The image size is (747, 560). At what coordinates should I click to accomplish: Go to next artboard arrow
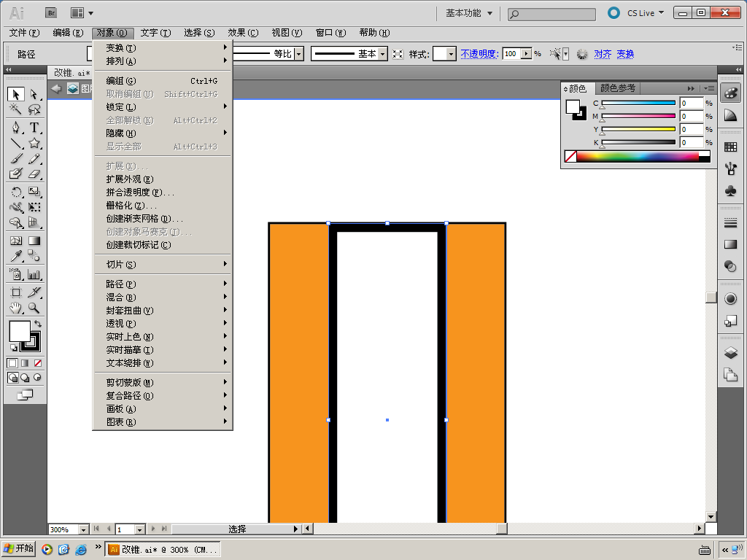(153, 529)
